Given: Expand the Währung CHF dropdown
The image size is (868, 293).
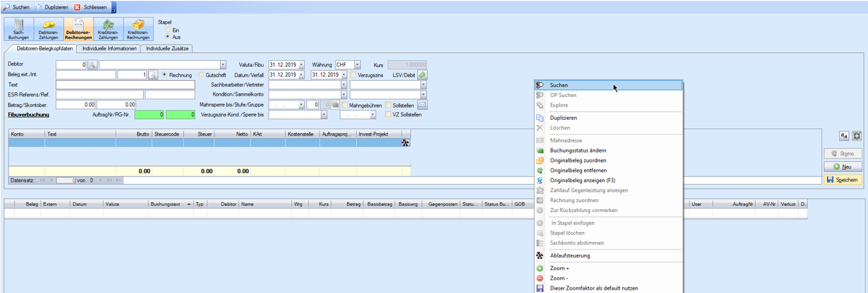Looking at the screenshot, I should click(x=357, y=65).
